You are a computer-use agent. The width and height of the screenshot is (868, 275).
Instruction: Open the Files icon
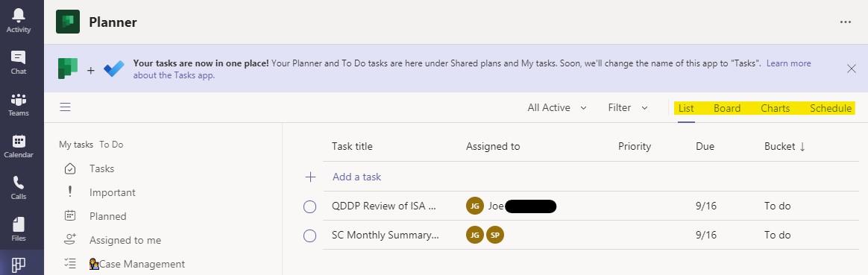click(x=18, y=224)
